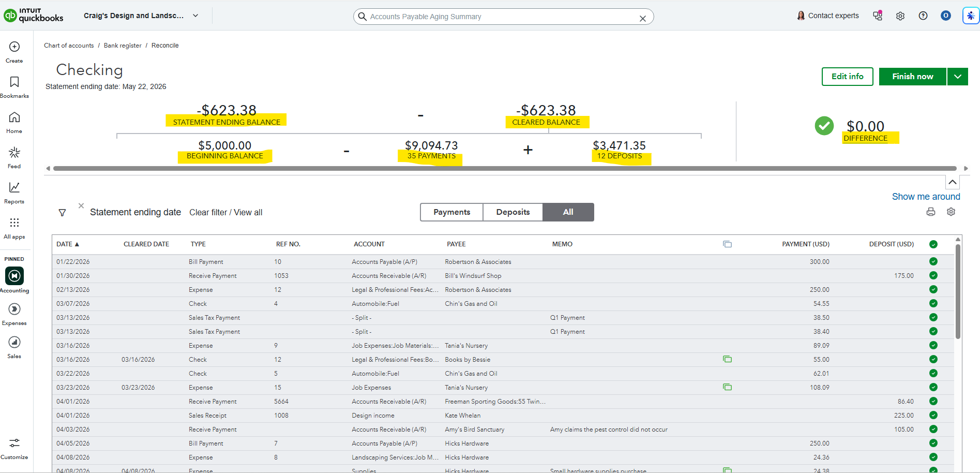The height and width of the screenshot is (473, 980).
Task: Sort by the Account column header
Action: click(369, 244)
